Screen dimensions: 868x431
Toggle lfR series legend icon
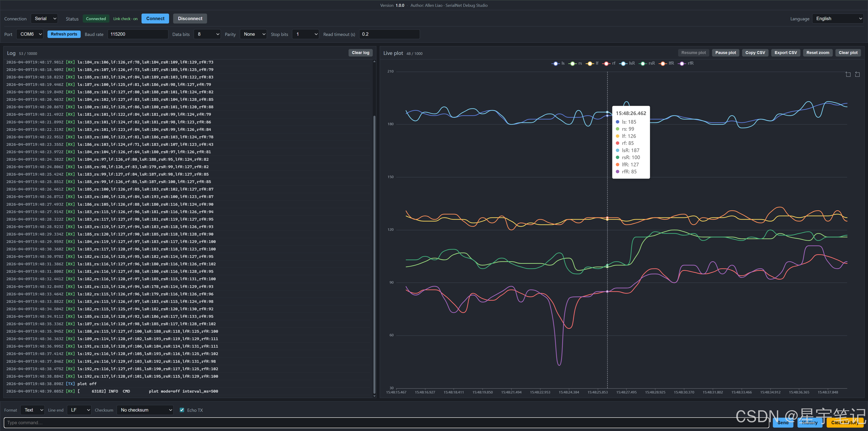(663, 63)
